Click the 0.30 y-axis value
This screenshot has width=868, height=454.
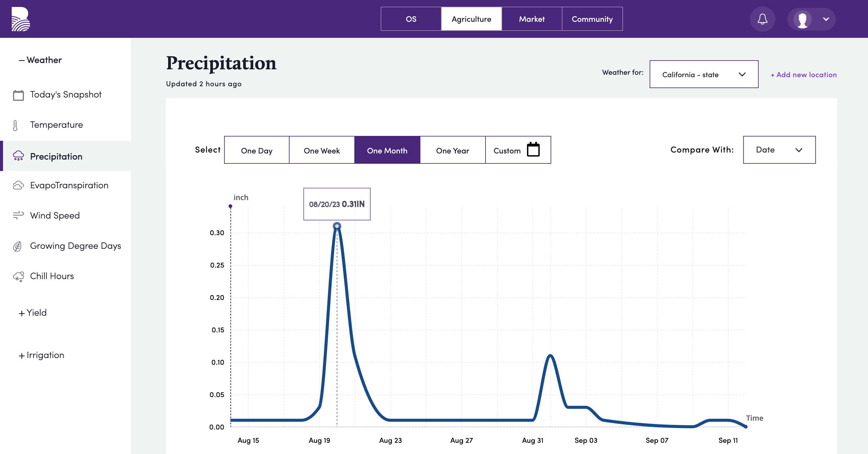point(217,233)
